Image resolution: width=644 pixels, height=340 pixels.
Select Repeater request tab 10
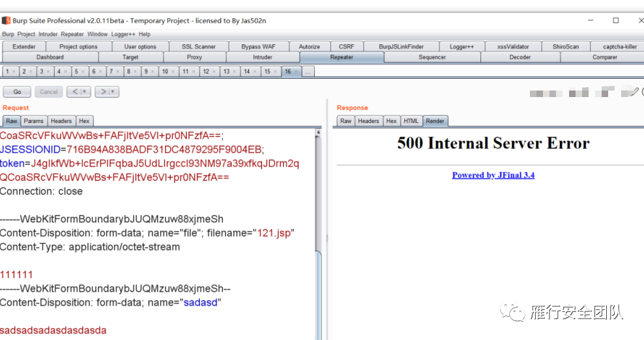165,72
